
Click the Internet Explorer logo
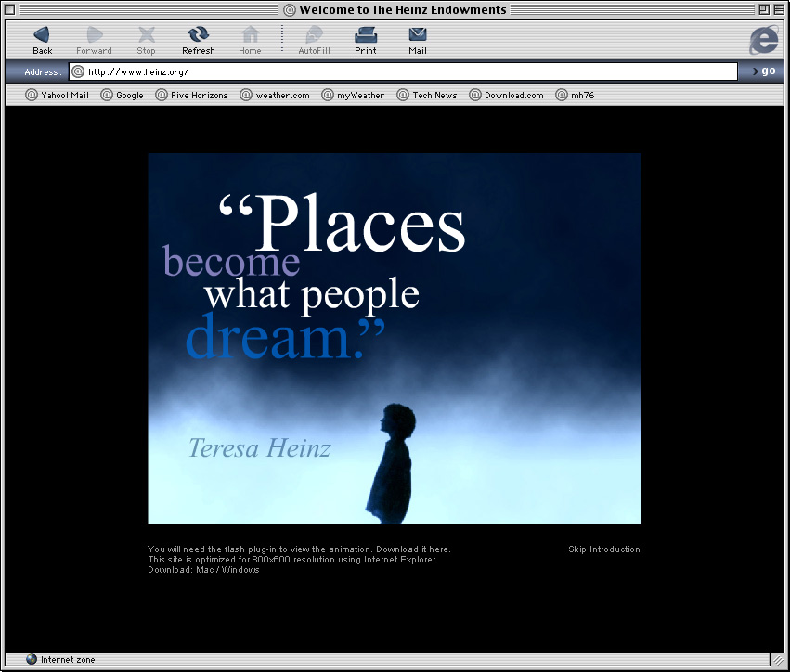(763, 41)
